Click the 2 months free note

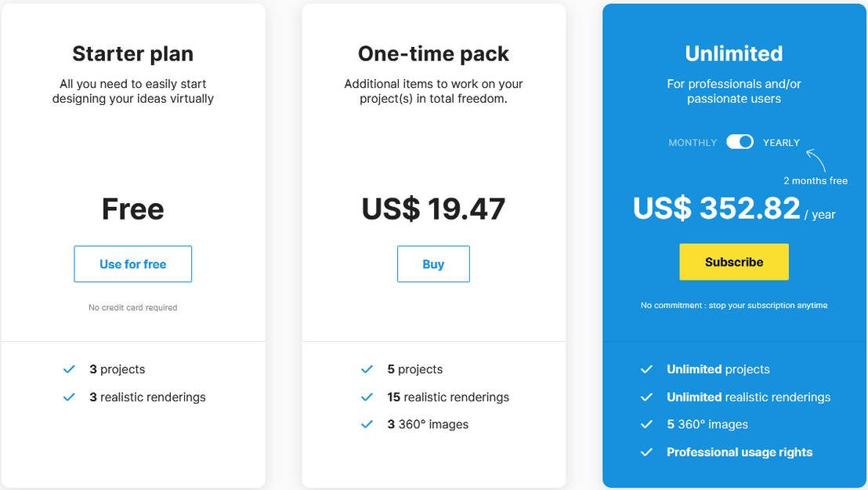[x=816, y=181]
